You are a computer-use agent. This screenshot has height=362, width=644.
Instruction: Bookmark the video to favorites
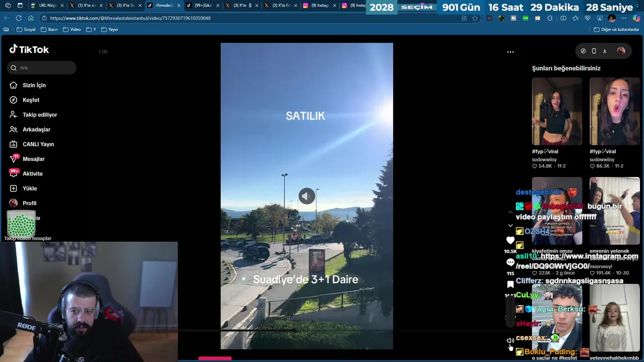coord(510,285)
